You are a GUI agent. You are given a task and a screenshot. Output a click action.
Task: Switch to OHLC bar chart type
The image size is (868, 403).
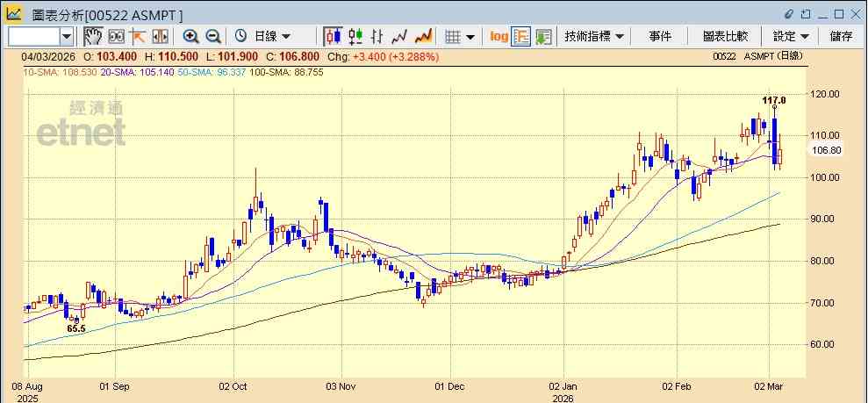(377, 37)
